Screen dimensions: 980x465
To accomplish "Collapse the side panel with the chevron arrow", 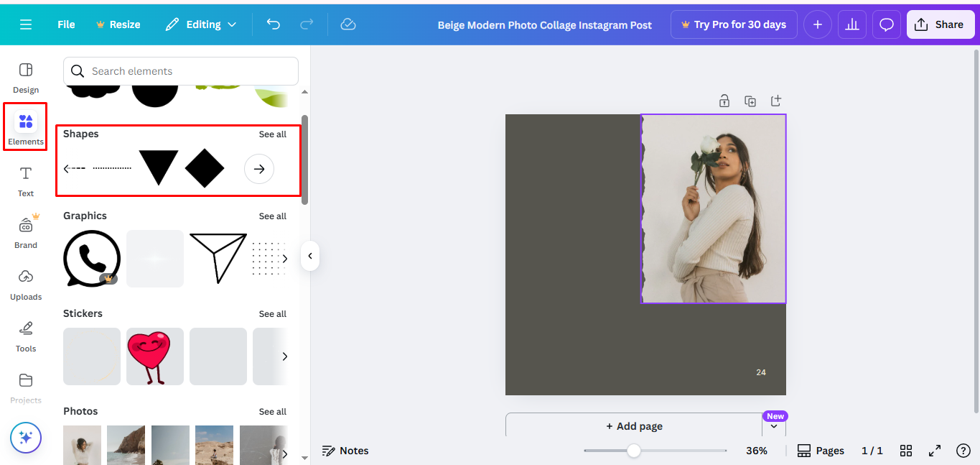I will coord(309,255).
